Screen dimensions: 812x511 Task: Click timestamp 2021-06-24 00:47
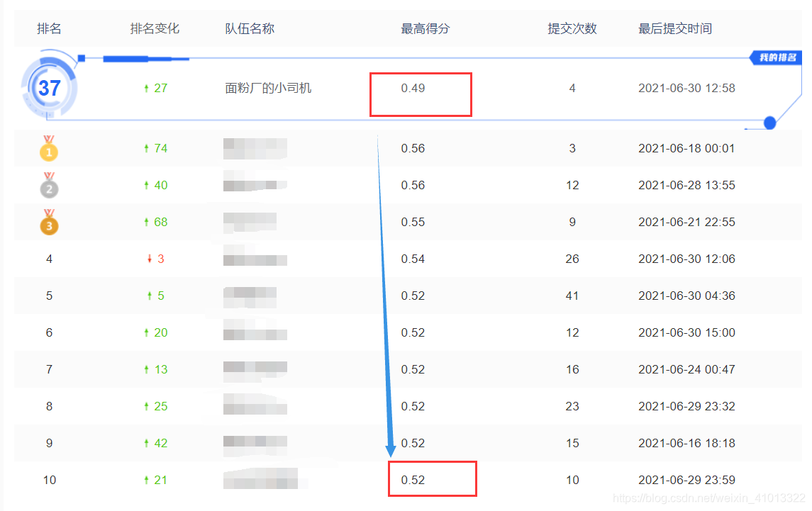click(x=686, y=369)
